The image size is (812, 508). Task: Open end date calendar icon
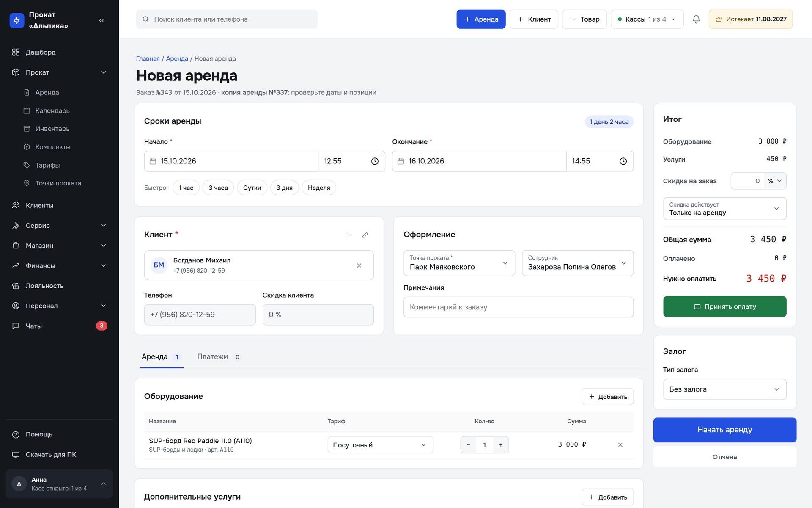401,161
